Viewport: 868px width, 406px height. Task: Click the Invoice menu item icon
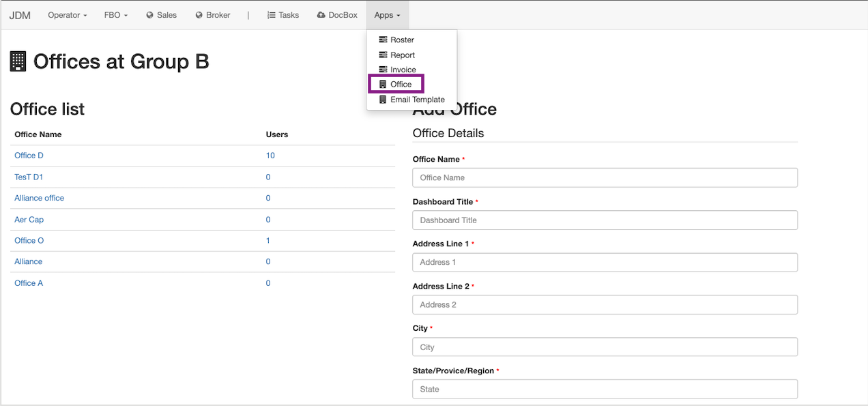tap(383, 70)
